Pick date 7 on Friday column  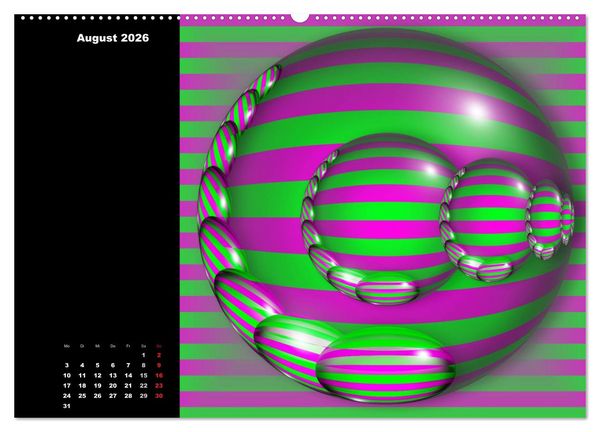point(128,365)
